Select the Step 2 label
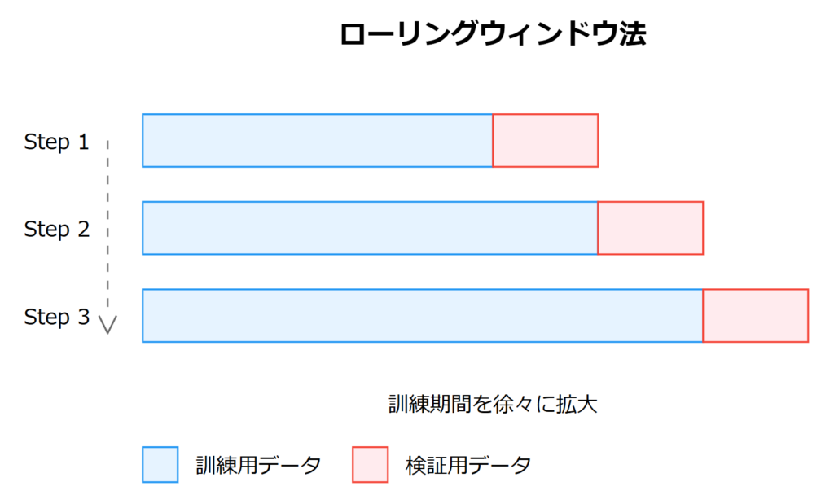 tap(56, 229)
